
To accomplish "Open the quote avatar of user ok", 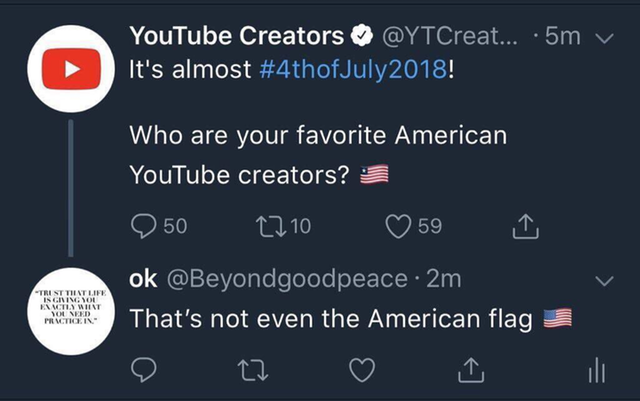I will coord(71,311).
